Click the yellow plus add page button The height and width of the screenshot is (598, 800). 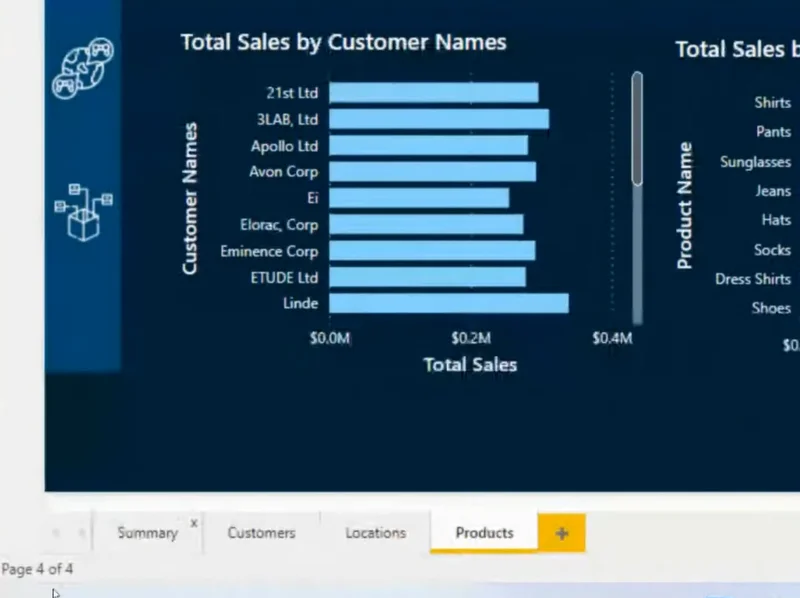pos(562,533)
